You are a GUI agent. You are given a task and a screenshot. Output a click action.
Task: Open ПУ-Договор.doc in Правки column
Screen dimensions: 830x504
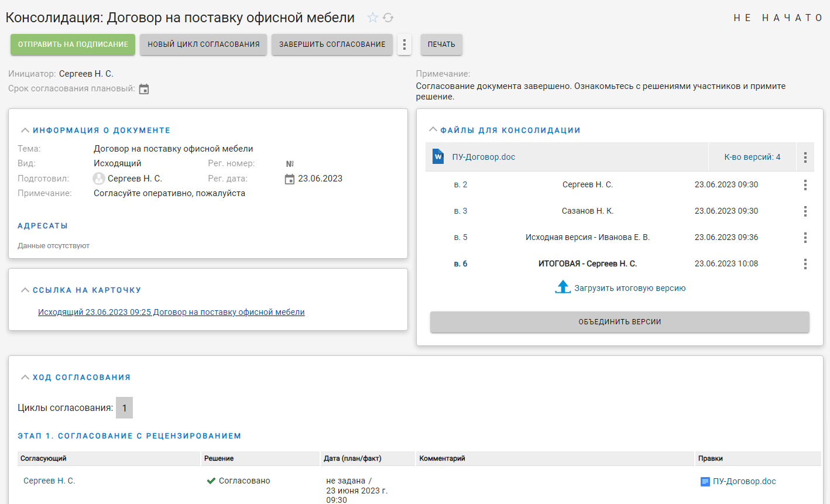744,481
